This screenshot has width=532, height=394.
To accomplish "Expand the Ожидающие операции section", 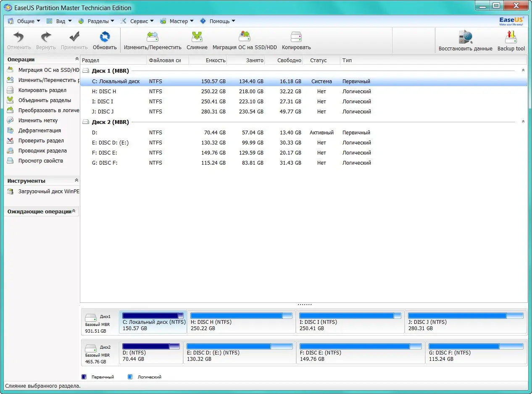I will 75,211.
